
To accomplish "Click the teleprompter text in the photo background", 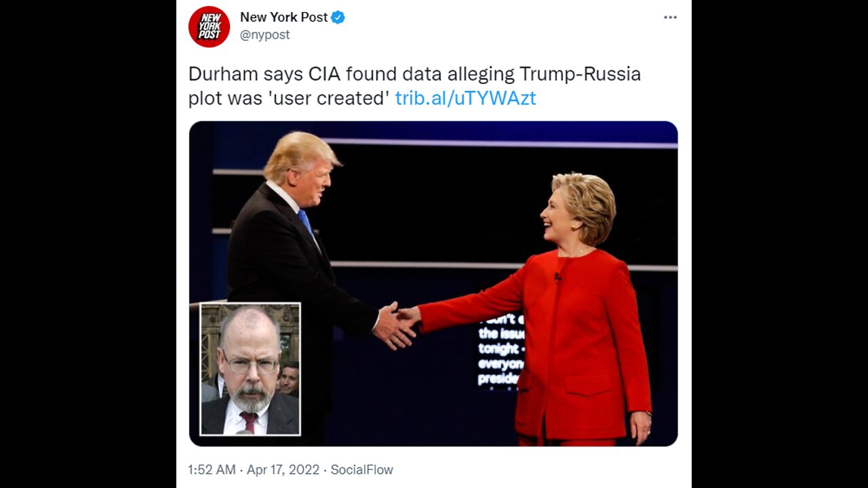I will coord(500,350).
